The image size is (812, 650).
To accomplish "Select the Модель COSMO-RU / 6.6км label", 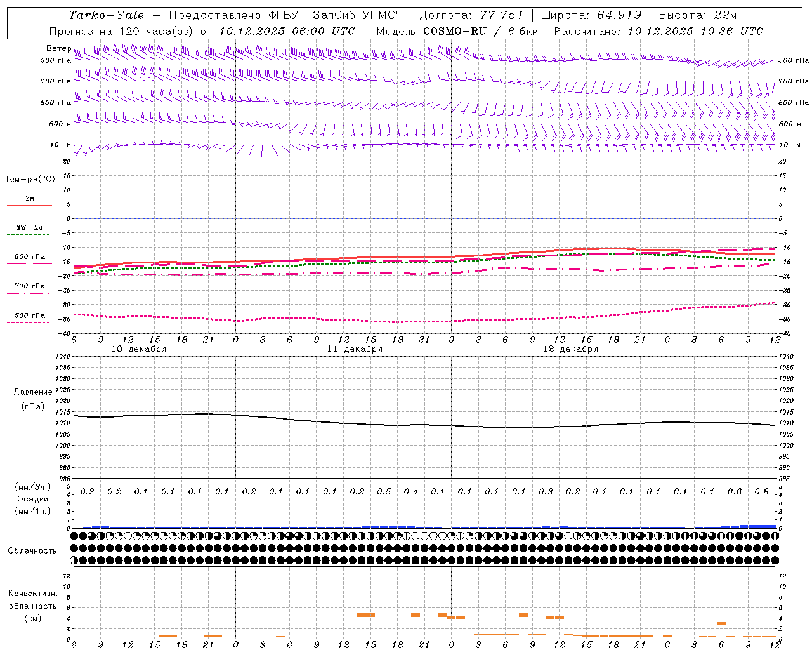I will click(457, 31).
